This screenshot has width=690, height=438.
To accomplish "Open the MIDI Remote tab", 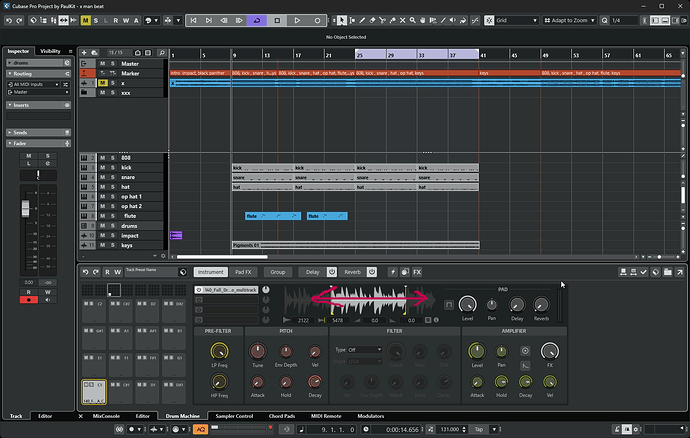I will click(x=326, y=416).
